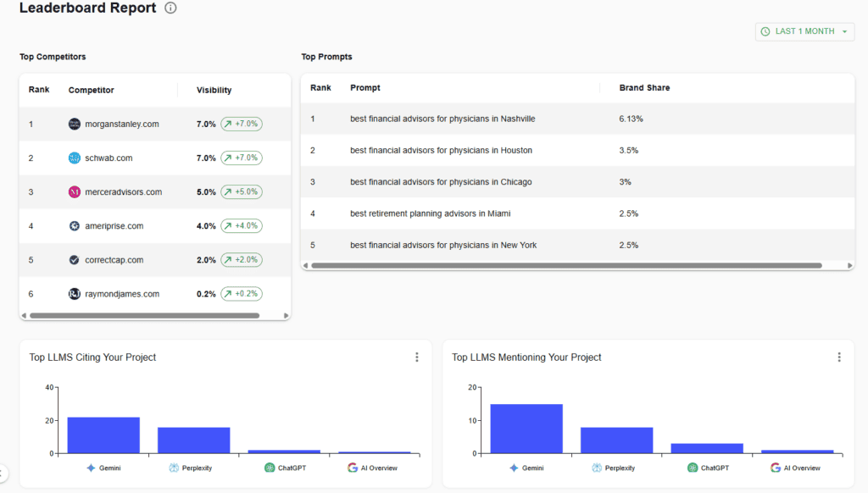Click the +2.0% trend badge for correctcap.com
868x493 pixels.
pyautogui.click(x=242, y=259)
